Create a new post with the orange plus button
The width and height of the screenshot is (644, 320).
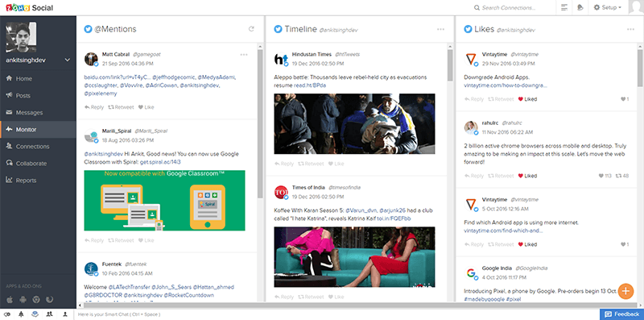[626, 291]
